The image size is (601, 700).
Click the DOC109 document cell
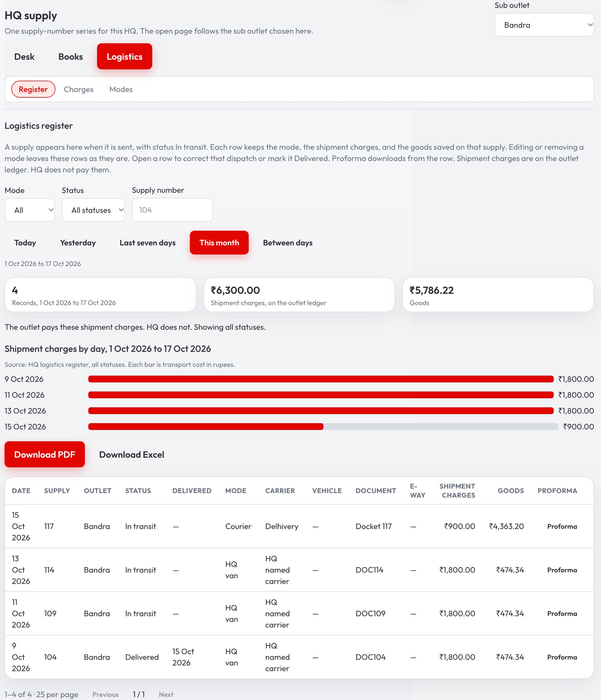point(370,613)
